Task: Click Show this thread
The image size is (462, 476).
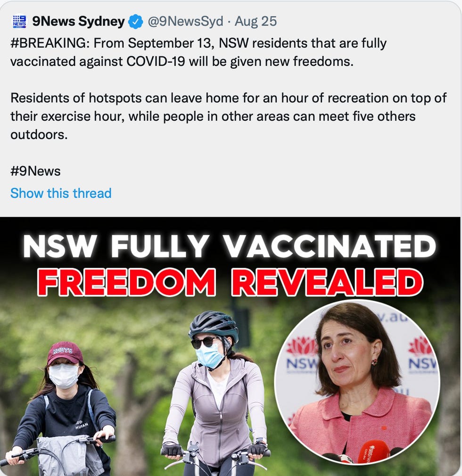Action: (61, 193)
